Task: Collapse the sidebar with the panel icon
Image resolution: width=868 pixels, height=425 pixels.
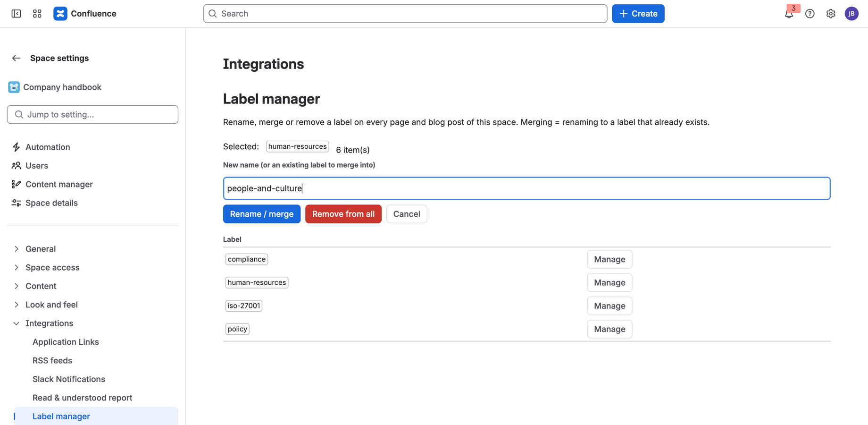Action: [x=16, y=14]
